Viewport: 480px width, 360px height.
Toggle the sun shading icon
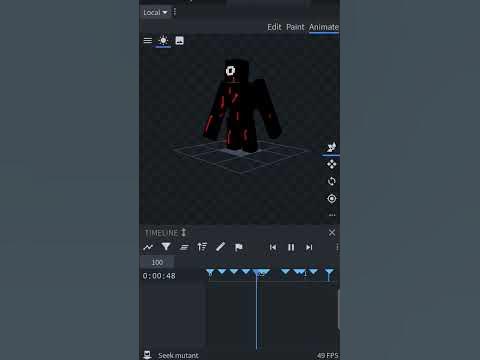point(163,41)
